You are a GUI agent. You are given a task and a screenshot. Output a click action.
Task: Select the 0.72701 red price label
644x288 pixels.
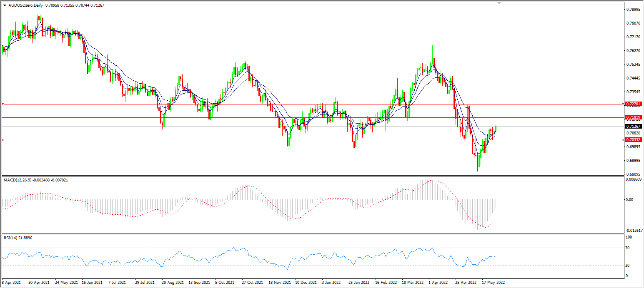[633, 104]
